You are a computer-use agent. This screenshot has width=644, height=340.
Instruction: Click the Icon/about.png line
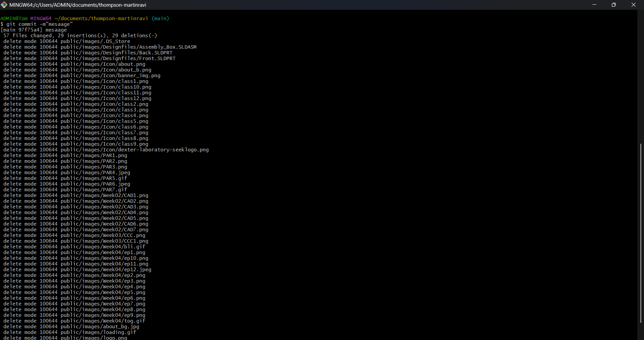tap(75, 64)
